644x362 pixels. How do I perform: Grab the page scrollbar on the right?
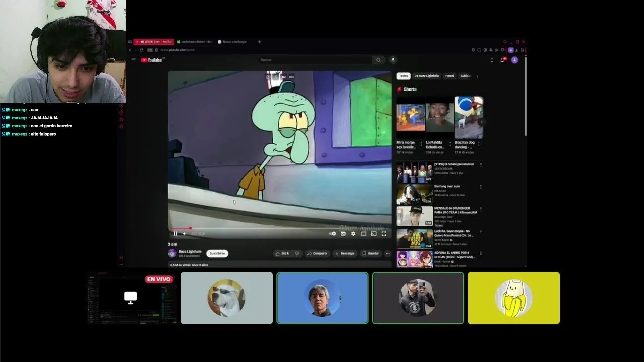(x=526, y=96)
